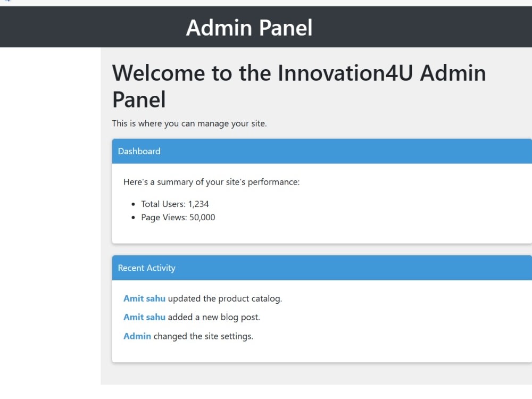
Task: Click "Here's a summary of your site's performance:" text
Action: [x=211, y=182]
